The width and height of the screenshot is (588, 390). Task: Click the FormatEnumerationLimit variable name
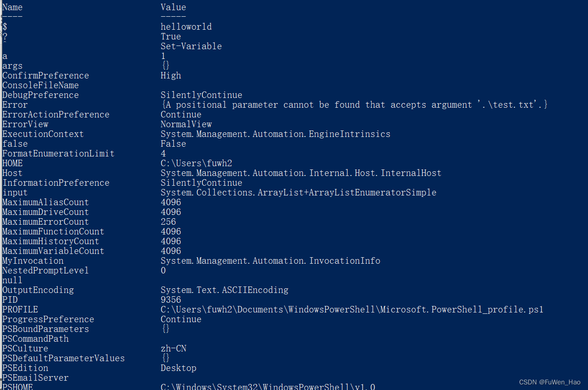(x=58, y=154)
